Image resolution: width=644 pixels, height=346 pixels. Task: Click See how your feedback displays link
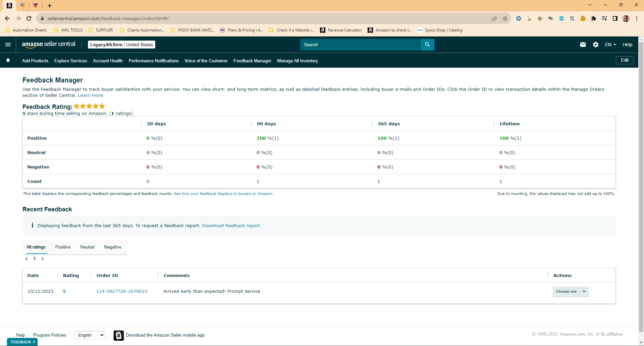coord(223,194)
